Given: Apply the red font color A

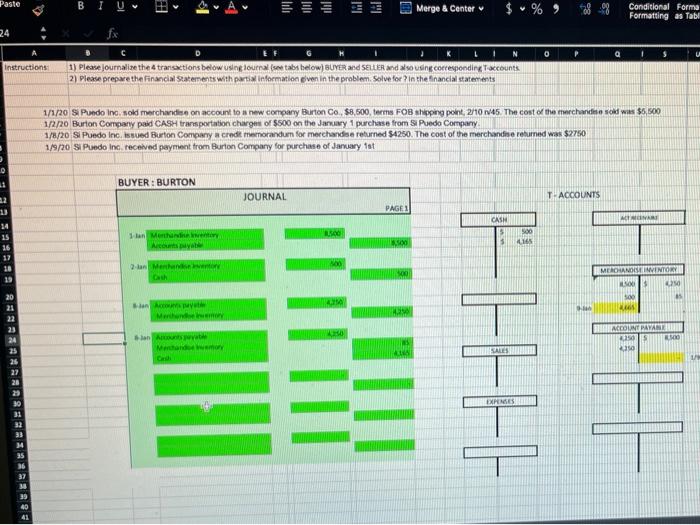Looking at the screenshot, I should click(231, 7).
